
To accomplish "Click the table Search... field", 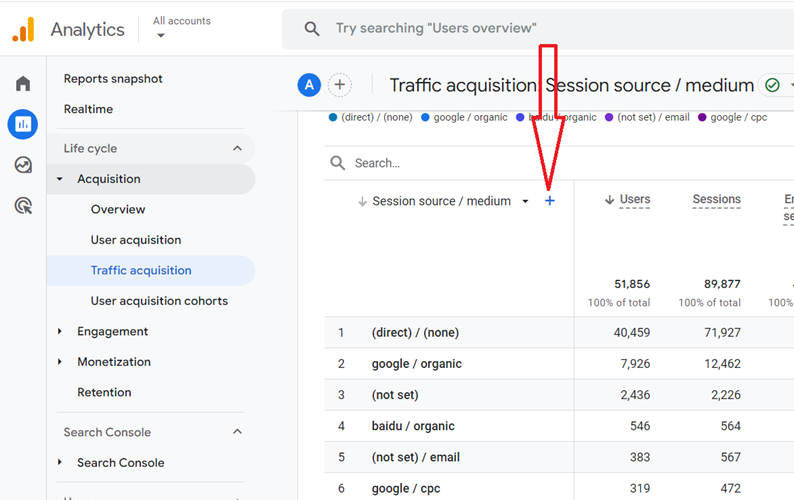I will [x=377, y=163].
